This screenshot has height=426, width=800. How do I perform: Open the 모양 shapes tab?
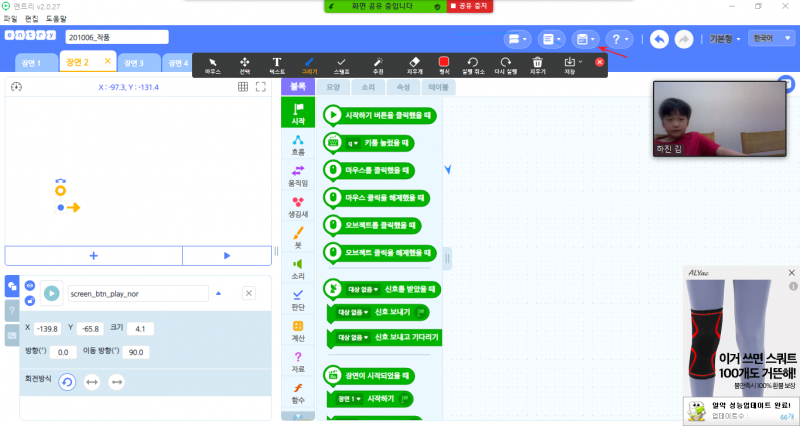point(333,87)
